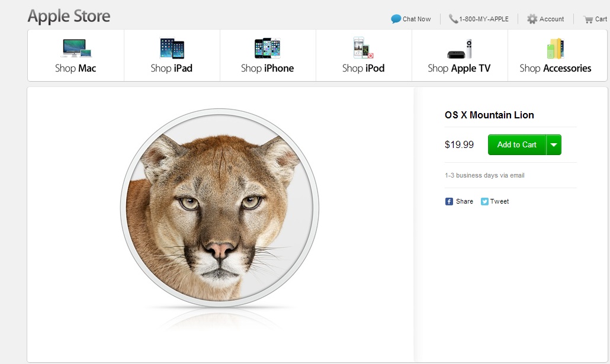Image resolution: width=610 pixels, height=364 pixels.
Task: Tweet via the Twitter bird icon
Action: 484,201
